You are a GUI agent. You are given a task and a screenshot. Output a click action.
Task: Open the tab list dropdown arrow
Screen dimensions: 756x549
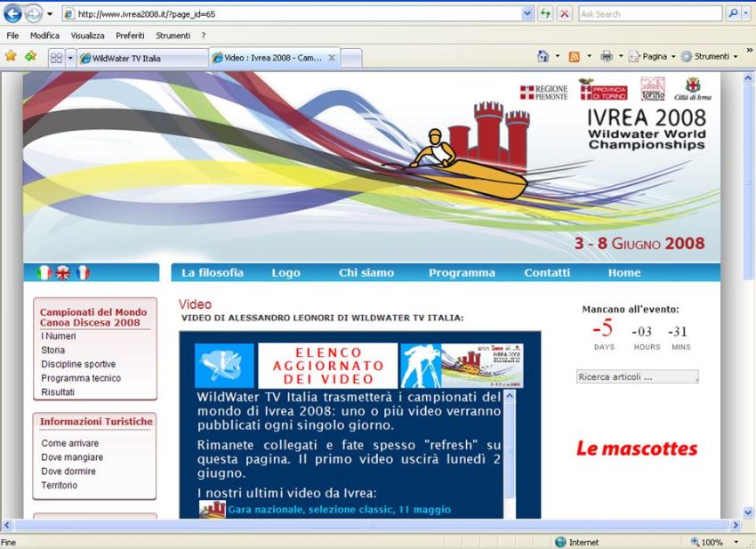pyautogui.click(x=70, y=58)
